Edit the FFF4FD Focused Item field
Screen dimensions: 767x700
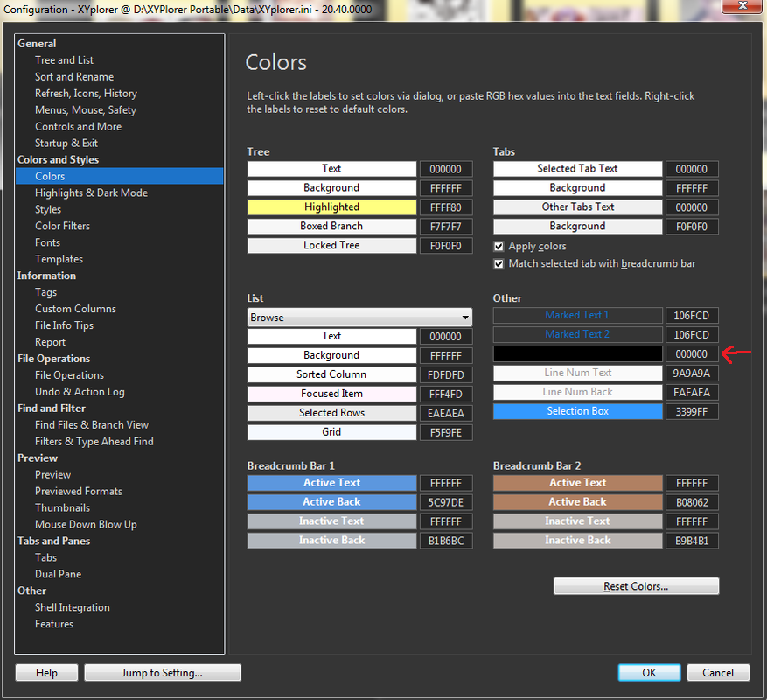pos(446,395)
